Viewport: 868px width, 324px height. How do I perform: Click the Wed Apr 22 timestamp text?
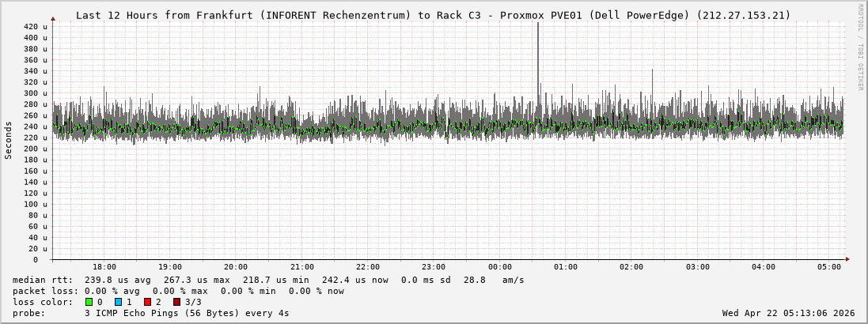[788, 313]
